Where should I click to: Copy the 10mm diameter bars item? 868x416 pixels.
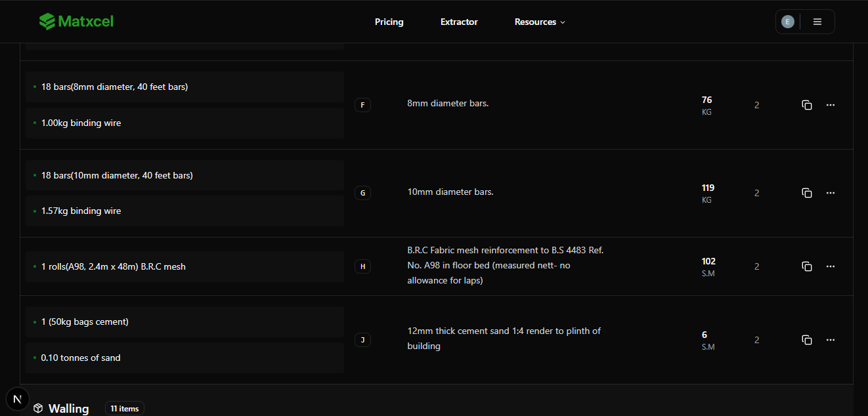(807, 192)
